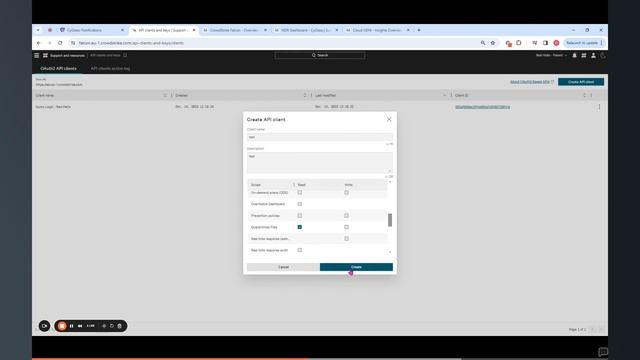Bookmark the API clients and keys page icon
Screen dimensions: 640x360
125,55
